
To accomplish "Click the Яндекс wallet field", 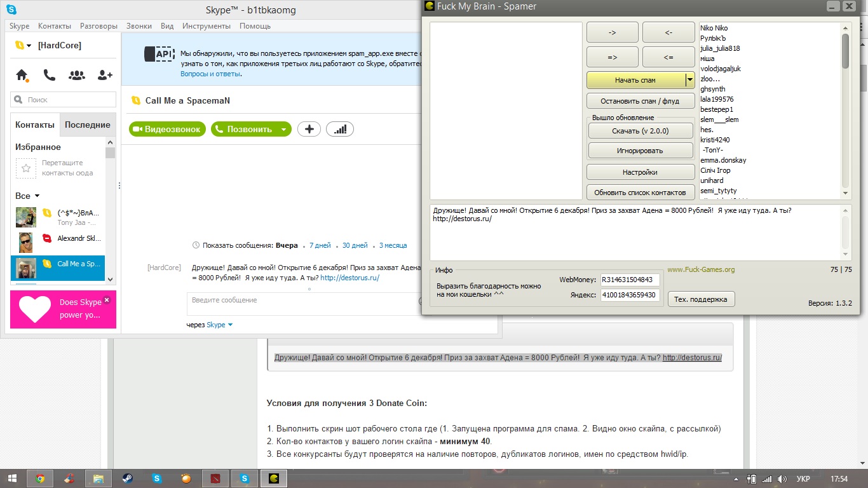I will click(630, 295).
